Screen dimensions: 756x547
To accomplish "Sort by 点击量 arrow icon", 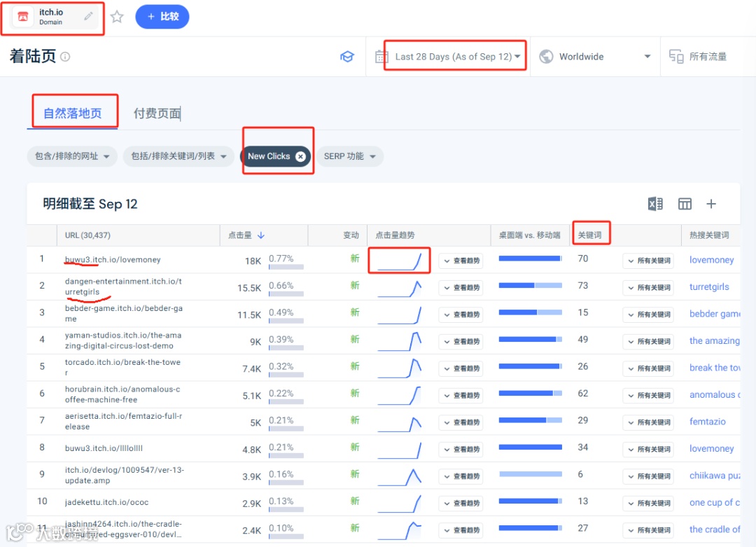I will pyautogui.click(x=261, y=235).
